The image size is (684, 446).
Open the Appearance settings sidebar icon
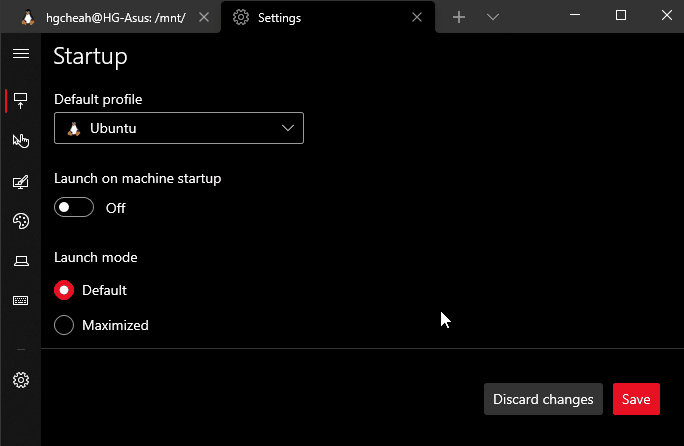click(21, 182)
